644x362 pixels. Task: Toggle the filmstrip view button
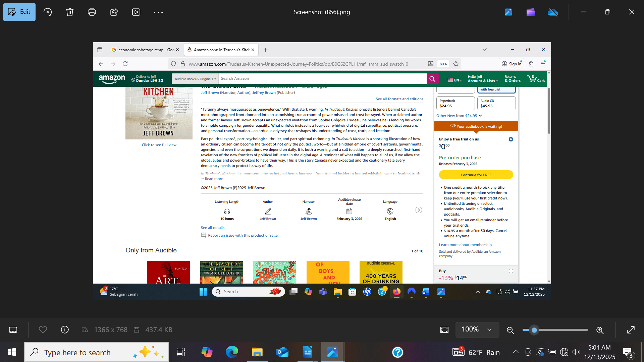pyautogui.click(x=13, y=330)
